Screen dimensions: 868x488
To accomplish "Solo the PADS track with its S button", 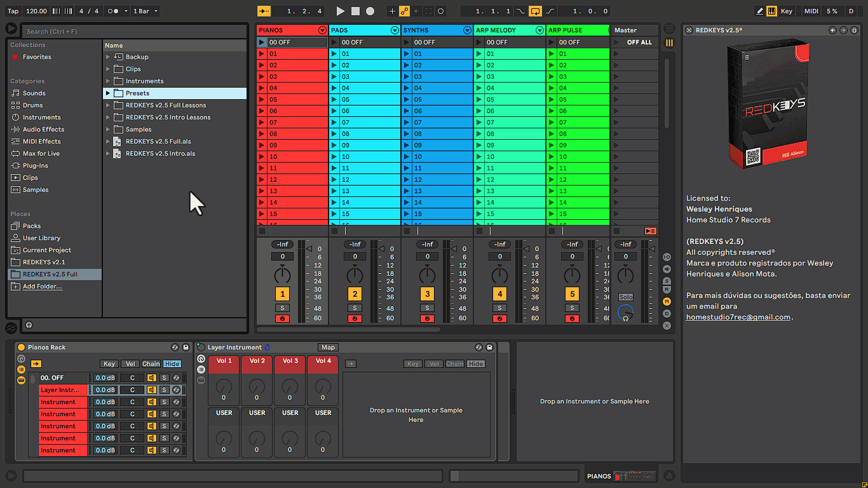I will 355,308.
